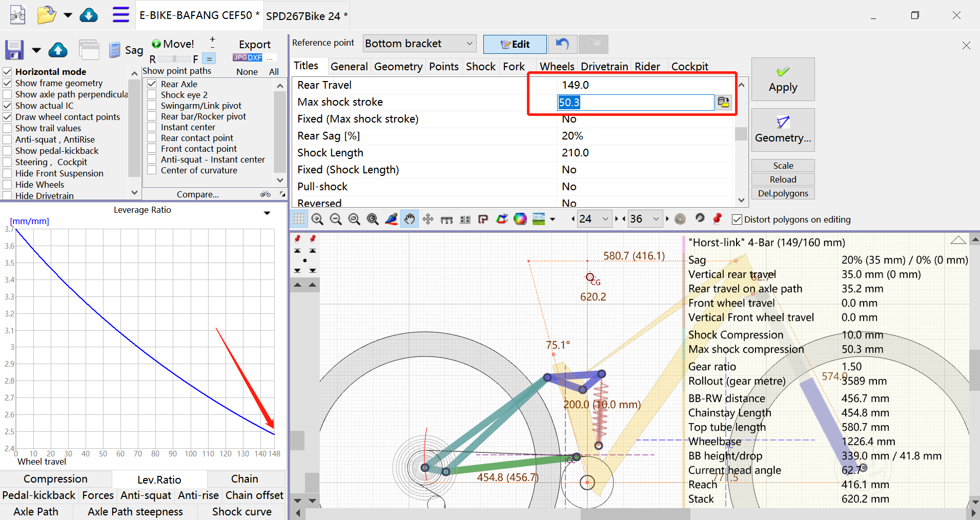
Task: Expand the background image dropdown arrow
Action: click(x=553, y=219)
